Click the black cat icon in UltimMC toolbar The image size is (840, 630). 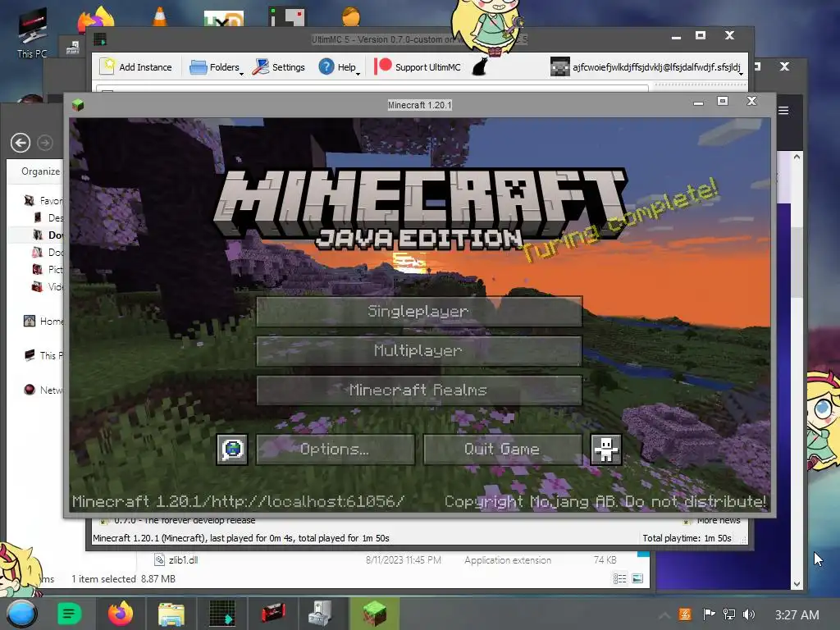[479, 67]
